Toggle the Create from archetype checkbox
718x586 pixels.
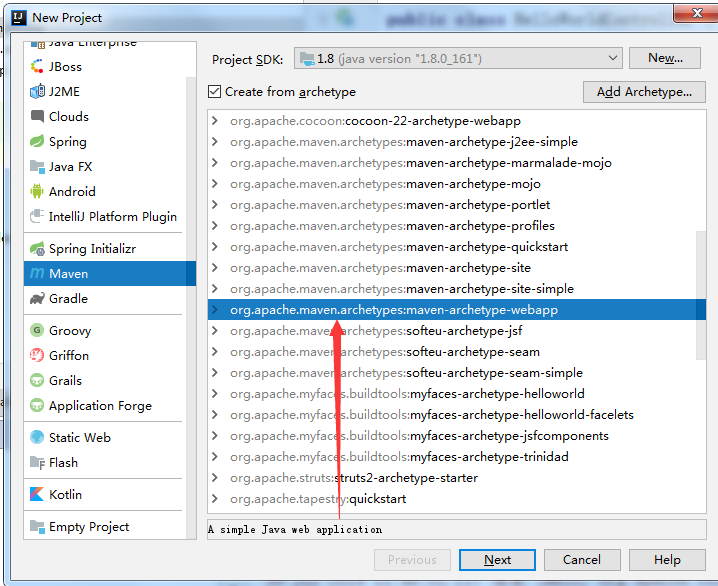click(214, 92)
